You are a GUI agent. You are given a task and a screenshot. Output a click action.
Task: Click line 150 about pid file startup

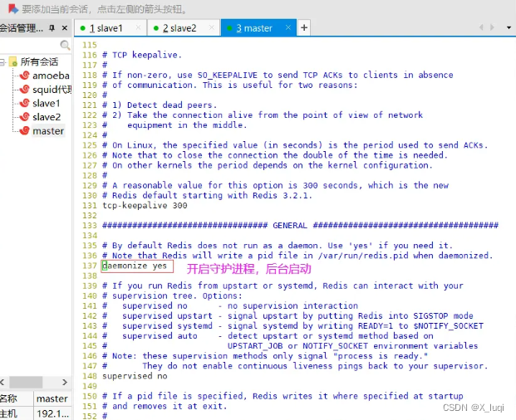click(283, 396)
